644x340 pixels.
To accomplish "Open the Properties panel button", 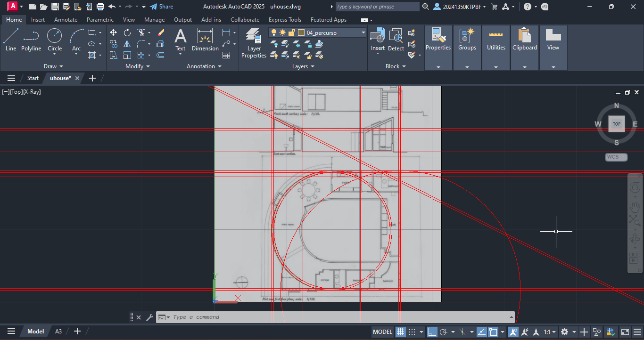I will pyautogui.click(x=438, y=48).
